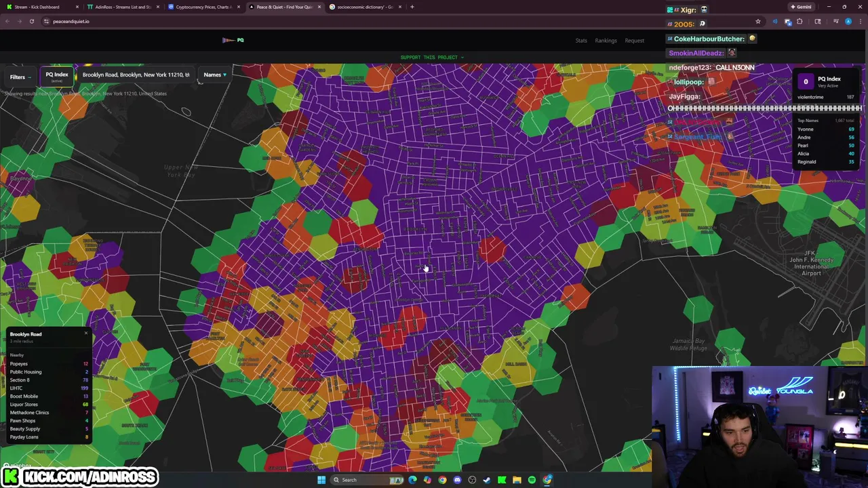Switch to Stream - Kick Dashboard tab
Image resolution: width=868 pixels, height=488 pixels.
[x=41, y=7]
